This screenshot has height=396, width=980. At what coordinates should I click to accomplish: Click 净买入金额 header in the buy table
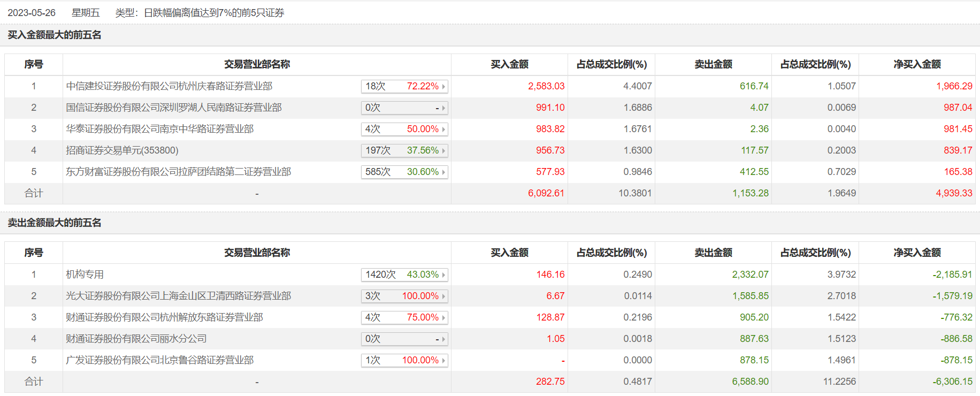coord(917,64)
